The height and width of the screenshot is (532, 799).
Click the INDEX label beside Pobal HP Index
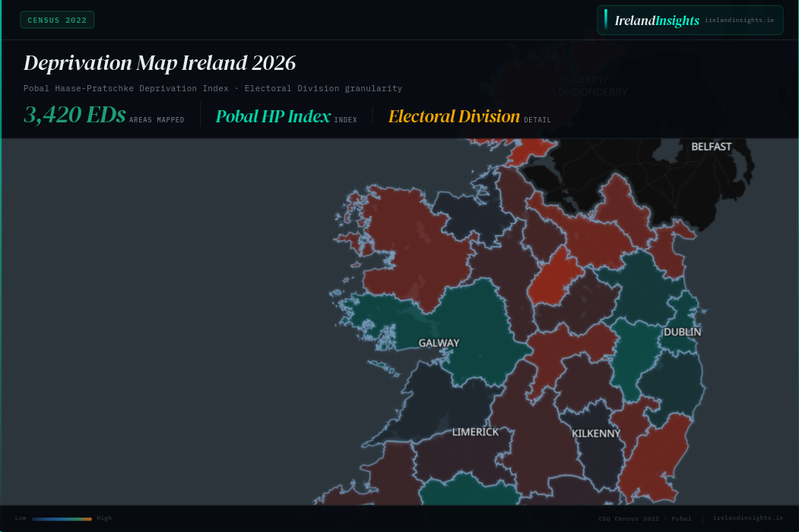pyautogui.click(x=345, y=120)
